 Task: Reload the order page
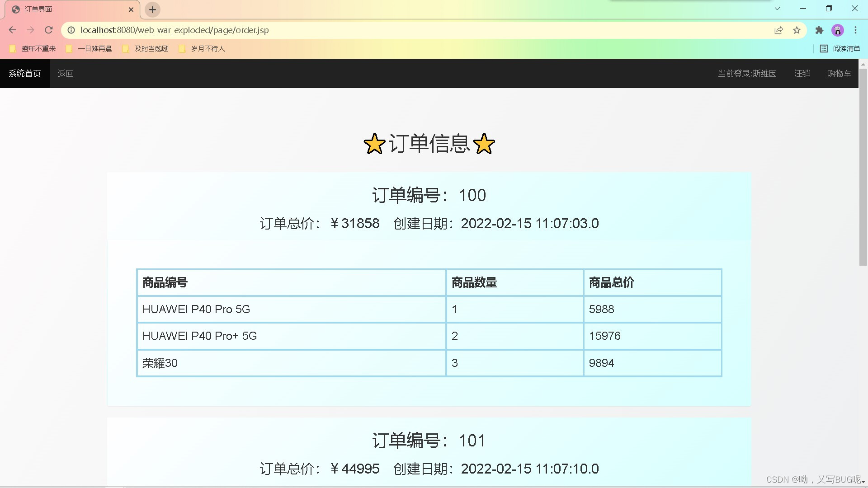49,30
